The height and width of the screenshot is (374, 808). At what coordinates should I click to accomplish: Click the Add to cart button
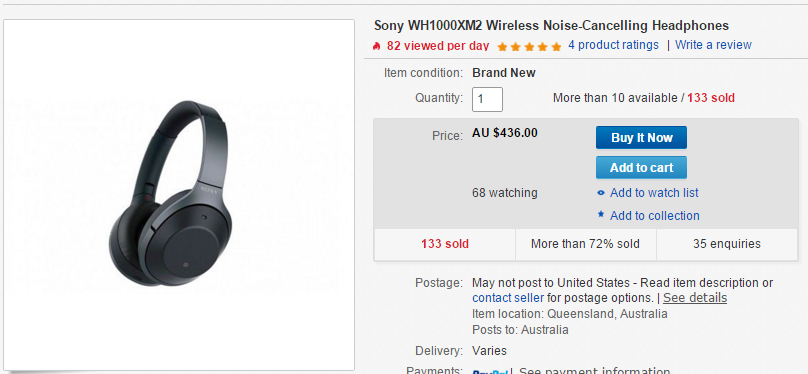[641, 167]
